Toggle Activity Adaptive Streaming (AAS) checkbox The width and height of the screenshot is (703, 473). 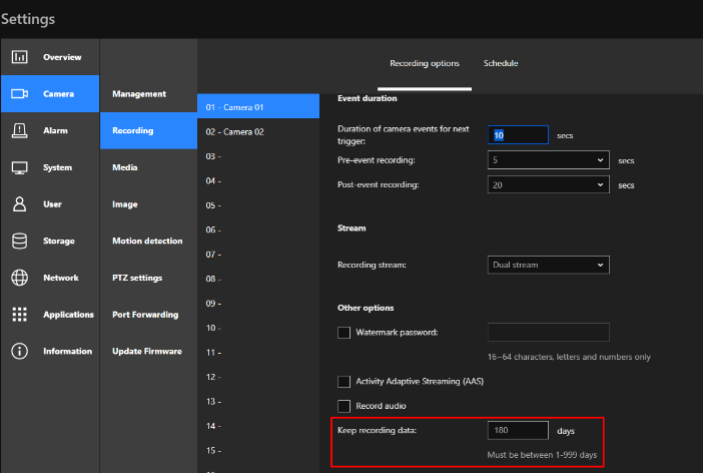(344, 381)
